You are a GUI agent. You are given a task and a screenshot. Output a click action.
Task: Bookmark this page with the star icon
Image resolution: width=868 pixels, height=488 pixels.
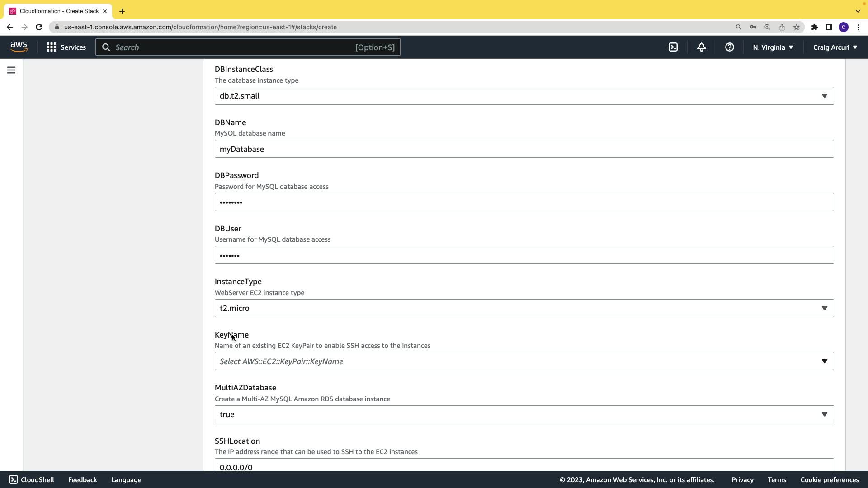point(797,27)
